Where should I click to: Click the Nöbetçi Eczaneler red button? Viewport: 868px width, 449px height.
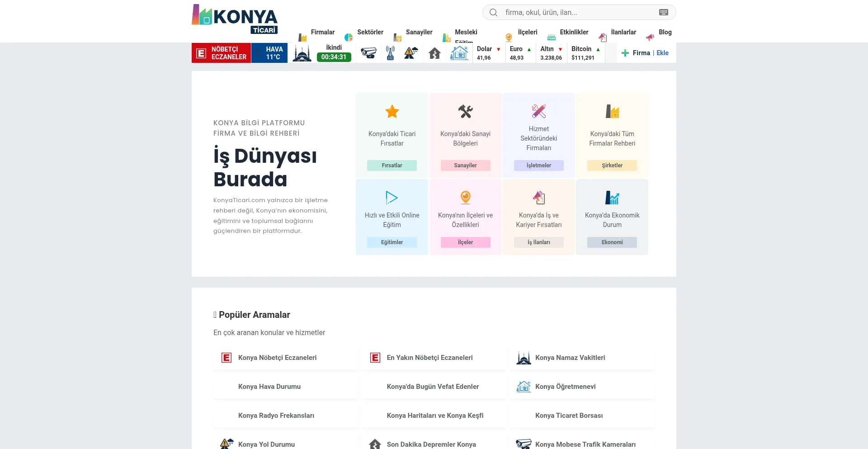coord(221,53)
